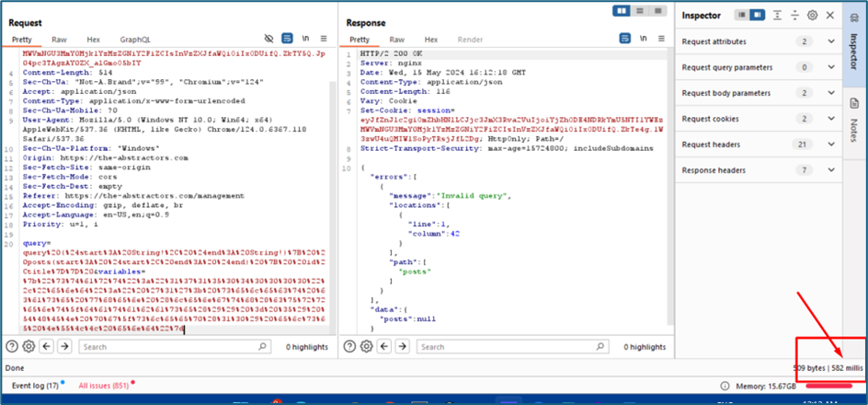Switch Inspector to the right-docked layout icon
Screen dimensions: 868x405
click(758, 16)
